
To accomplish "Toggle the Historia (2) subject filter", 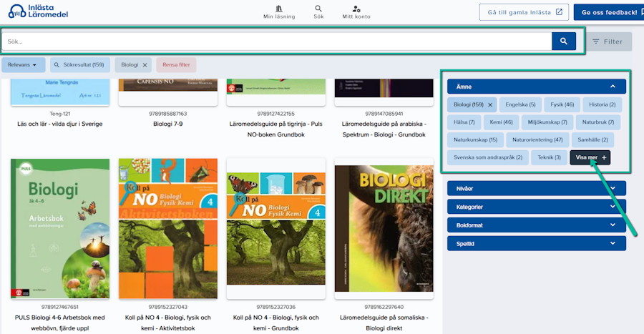I will coord(602,104).
